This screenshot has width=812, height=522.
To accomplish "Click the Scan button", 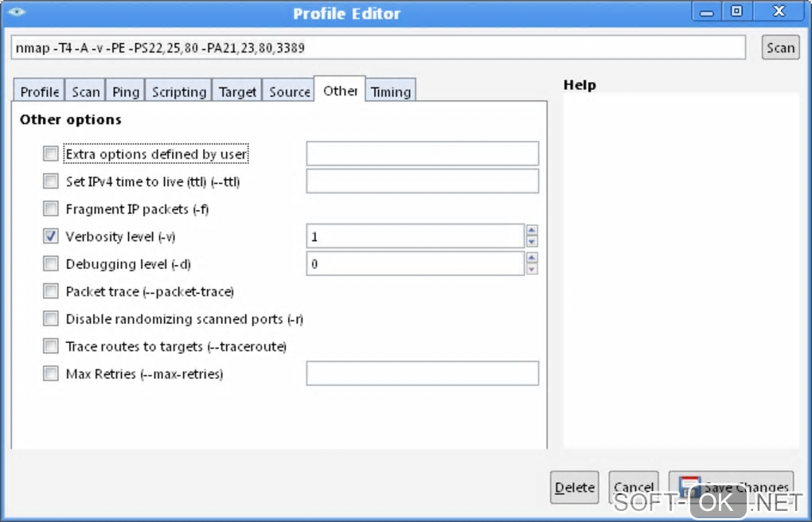I will (780, 48).
